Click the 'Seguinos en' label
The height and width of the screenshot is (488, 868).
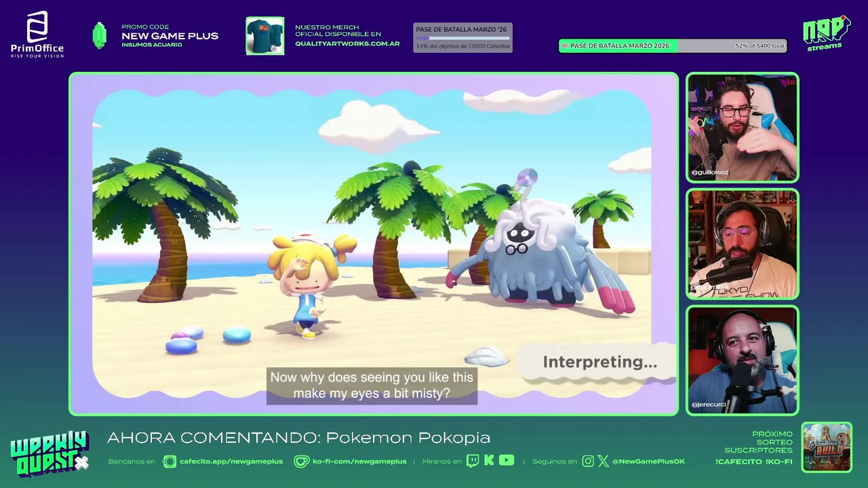click(x=554, y=462)
